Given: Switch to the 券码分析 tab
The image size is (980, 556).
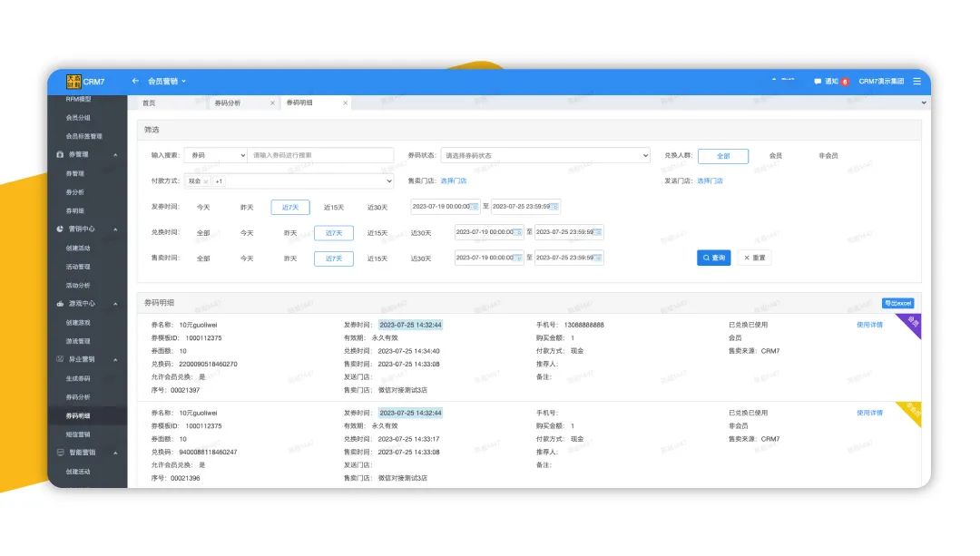Looking at the screenshot, I should click(228, 103).
